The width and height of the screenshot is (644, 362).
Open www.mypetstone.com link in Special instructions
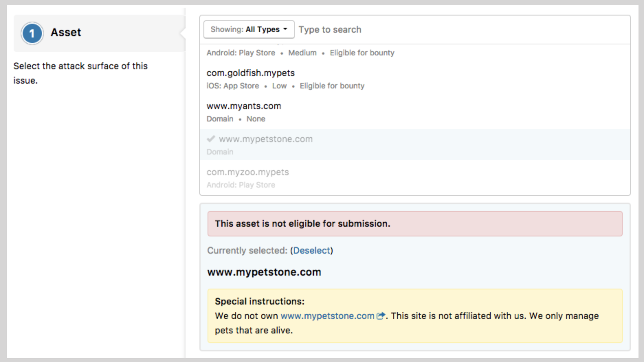(x=327, y=316)
